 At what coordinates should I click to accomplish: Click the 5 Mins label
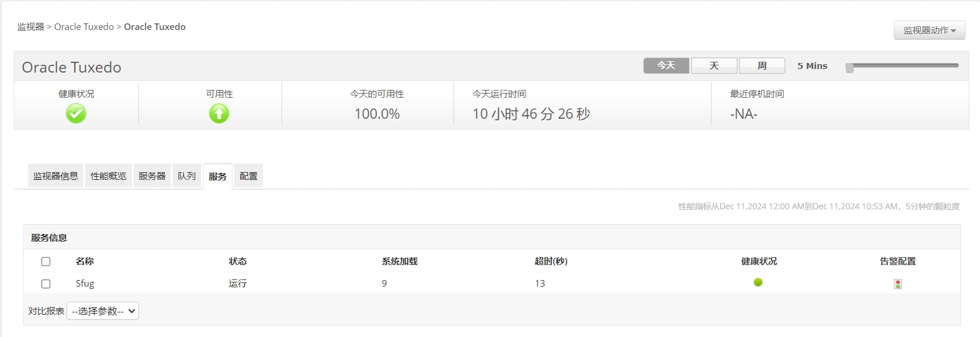[812, 66]
